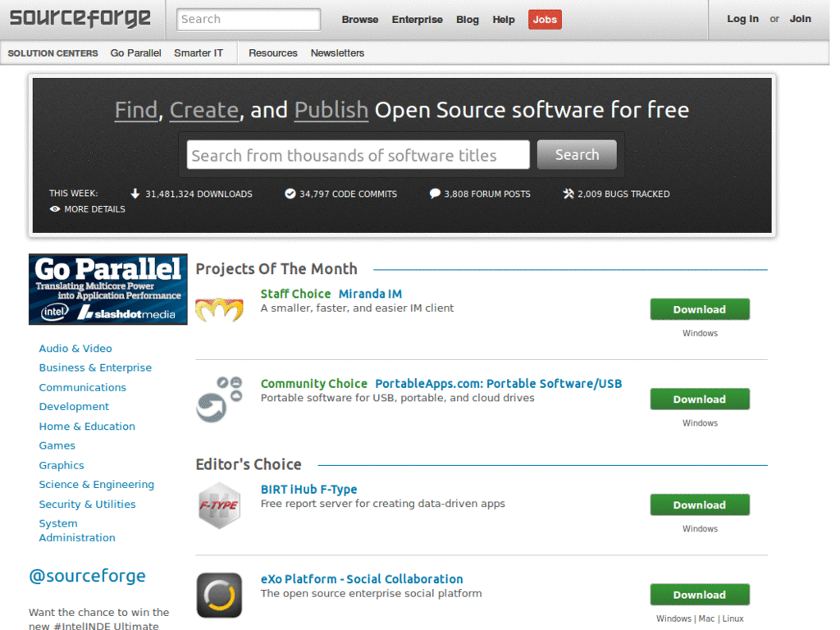Browse the Graphics category
Screen dimensions: 840x630
click(x=62, y=466)
